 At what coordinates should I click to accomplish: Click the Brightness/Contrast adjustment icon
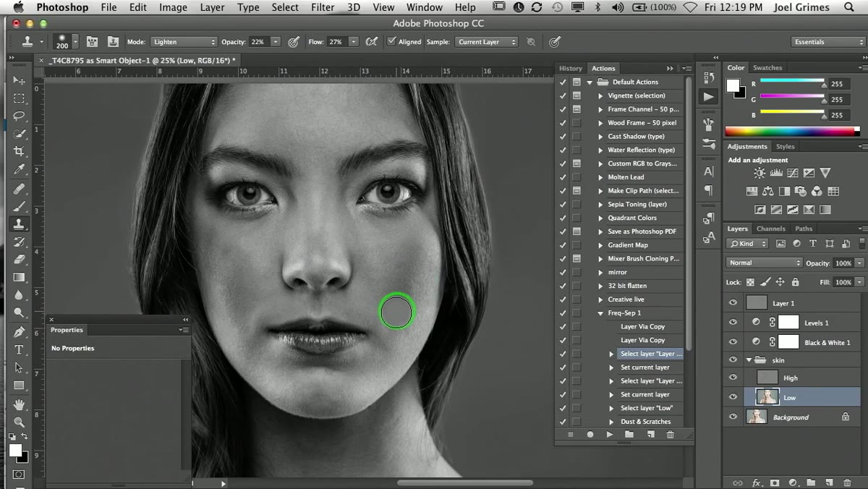point(759,173)
